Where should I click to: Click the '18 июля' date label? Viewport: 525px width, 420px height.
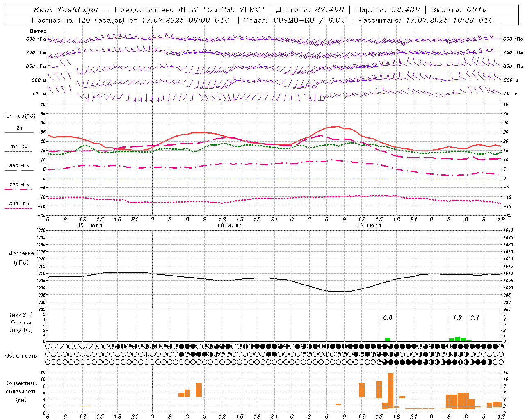229,226
